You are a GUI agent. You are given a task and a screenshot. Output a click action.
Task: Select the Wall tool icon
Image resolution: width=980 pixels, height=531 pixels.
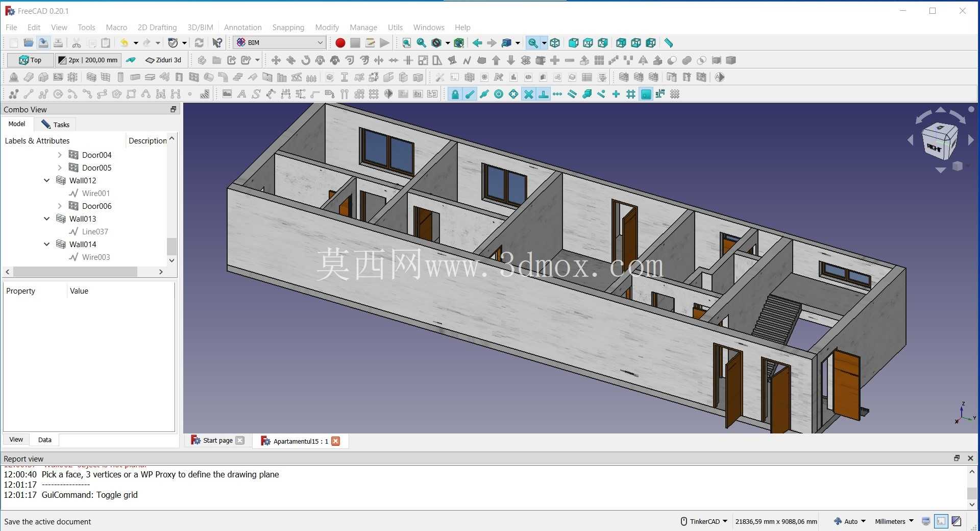click(x=91, y=77)
